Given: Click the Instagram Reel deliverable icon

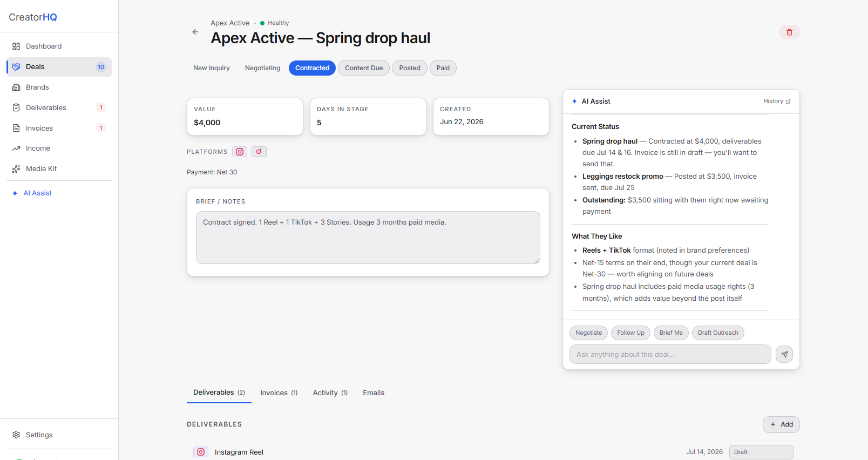Looking at the screenshot, I should pos(201,452).
